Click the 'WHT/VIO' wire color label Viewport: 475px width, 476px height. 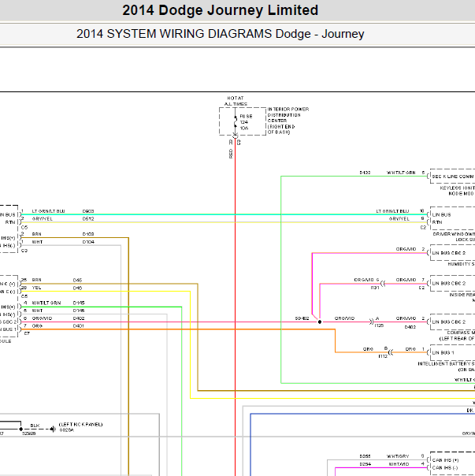pos(399,464)
